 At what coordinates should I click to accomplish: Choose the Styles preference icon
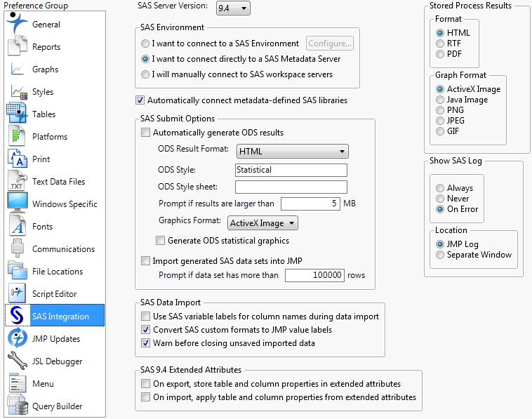tap(18, 92)
